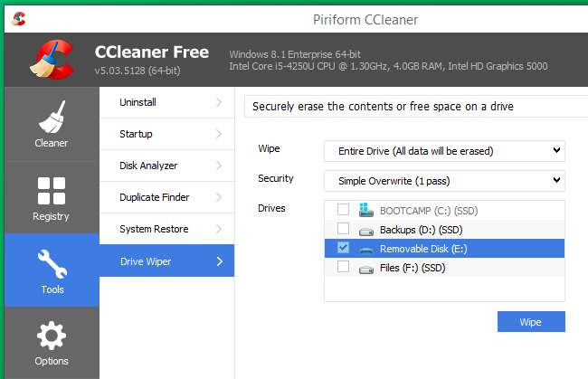Open the Duplicate Finder tool
This screenshot has height=379, width=588.
point(166,197)
